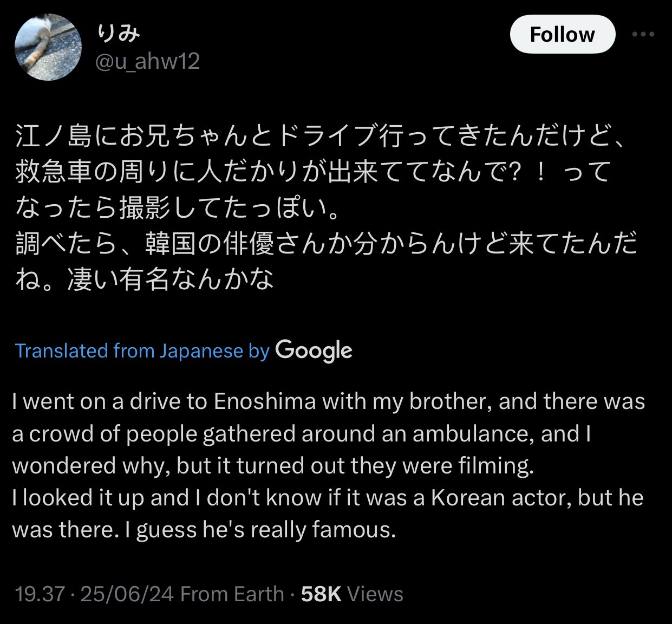Open the りみ display name profile
Image resolution: width=672 pixels, height=624 pixels.
(x=119, y=34)
